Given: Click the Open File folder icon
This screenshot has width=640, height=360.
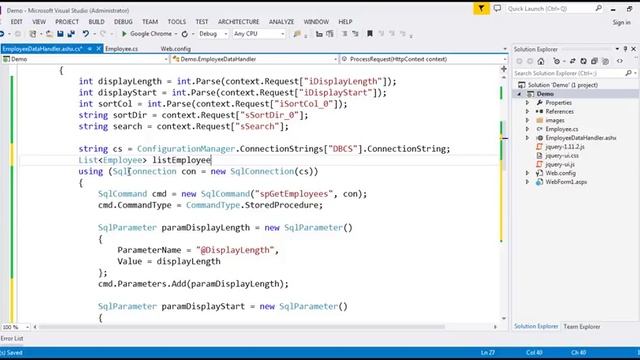Looking at the screenshot, I should [49, 34].
